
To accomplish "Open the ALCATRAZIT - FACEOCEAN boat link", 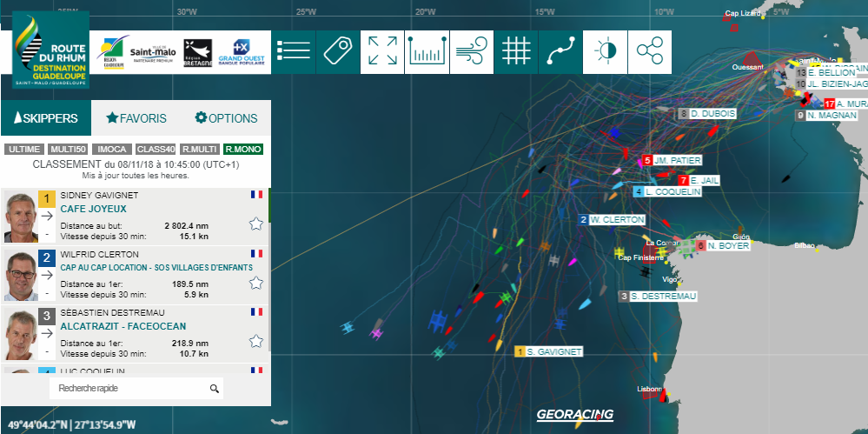I will 123,326.
